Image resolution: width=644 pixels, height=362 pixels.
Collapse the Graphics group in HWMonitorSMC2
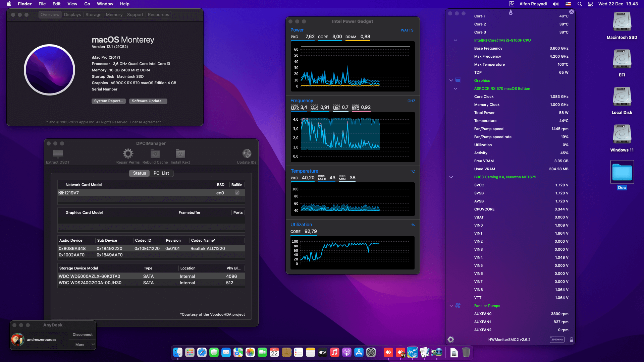(x=451, y=80)
